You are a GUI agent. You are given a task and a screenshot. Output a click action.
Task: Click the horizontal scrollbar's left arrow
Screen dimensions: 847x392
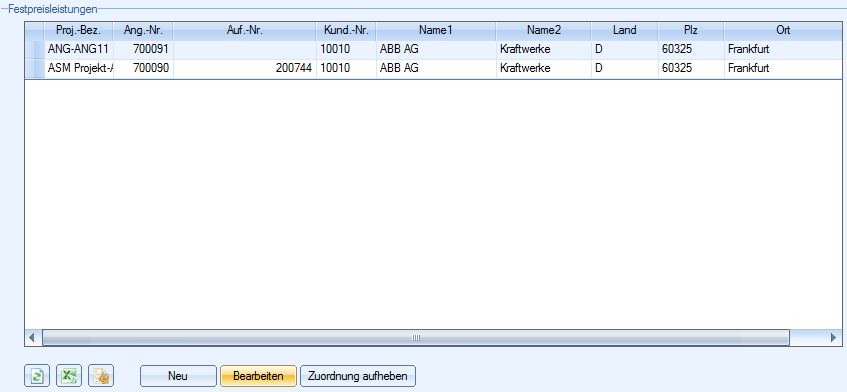tap(32, 337)
